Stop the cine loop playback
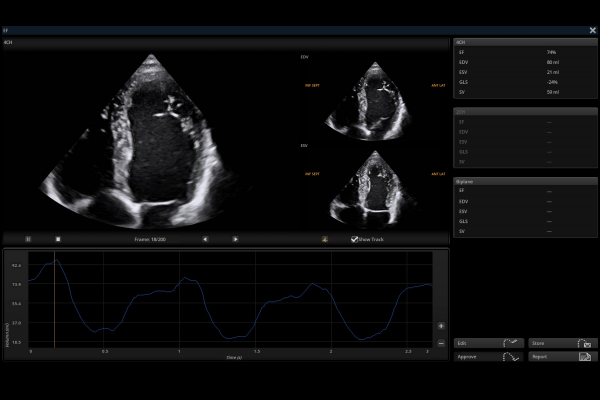 58,239
